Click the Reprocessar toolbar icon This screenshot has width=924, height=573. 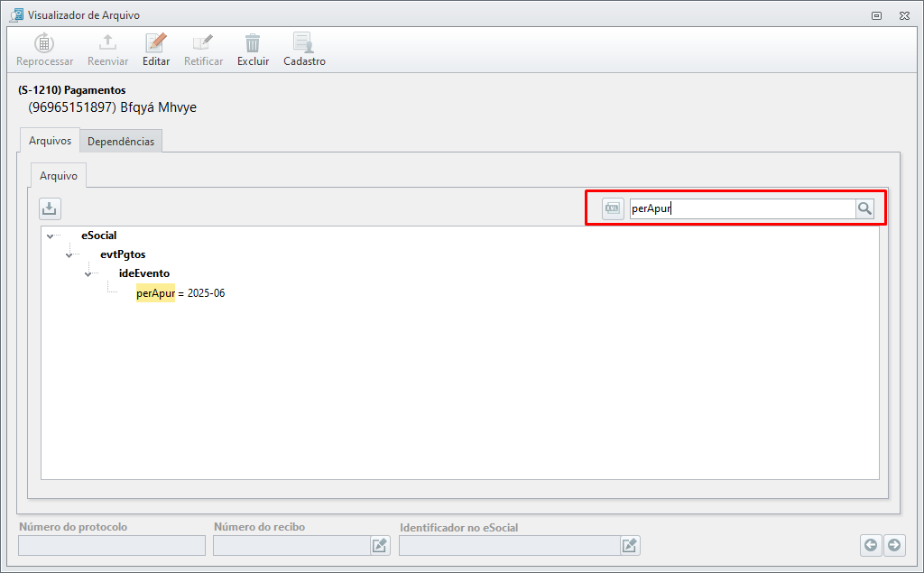pos(44,43)
